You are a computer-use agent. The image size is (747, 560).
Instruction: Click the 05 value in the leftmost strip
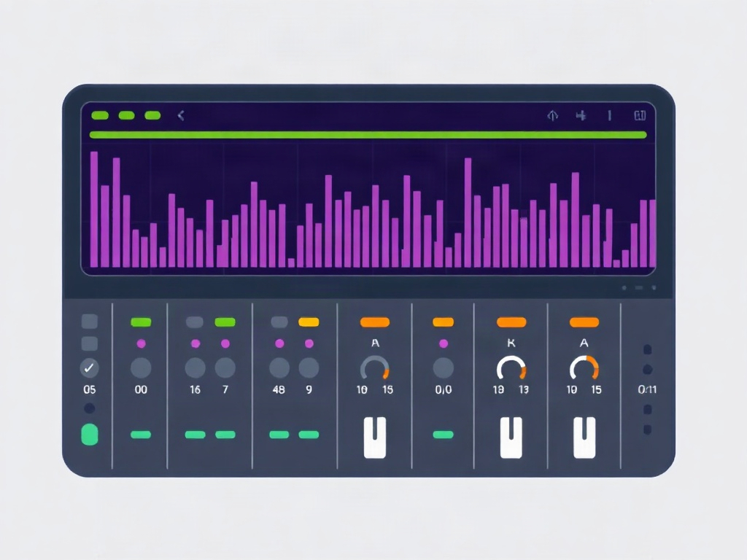point(90,389)
